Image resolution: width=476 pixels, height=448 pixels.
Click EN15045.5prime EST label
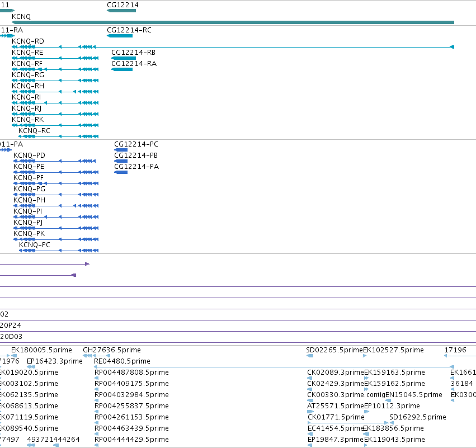point(414,395)
